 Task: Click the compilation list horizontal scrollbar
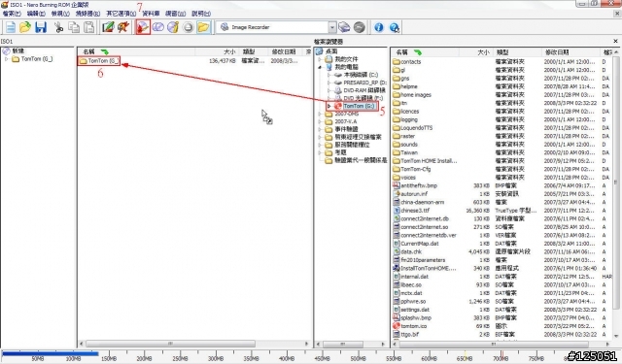[171, 344]
